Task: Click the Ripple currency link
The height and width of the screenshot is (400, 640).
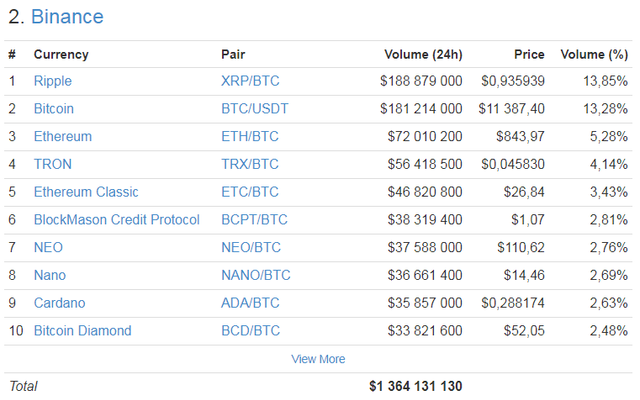Action: pyautogui.click(x=52, y=81)
